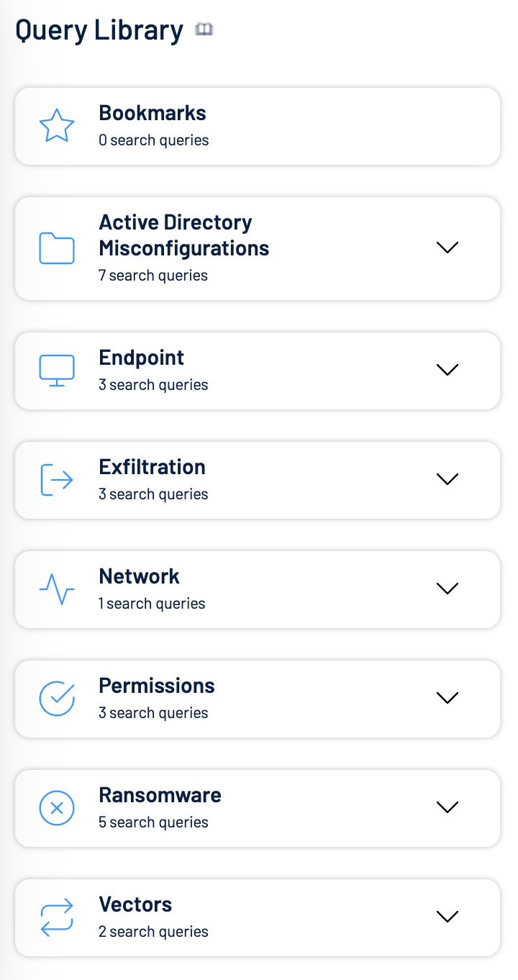Expand the Exfiltration queries chevron
The width and height of the screenshot is (518, 980).
[447, 479]
